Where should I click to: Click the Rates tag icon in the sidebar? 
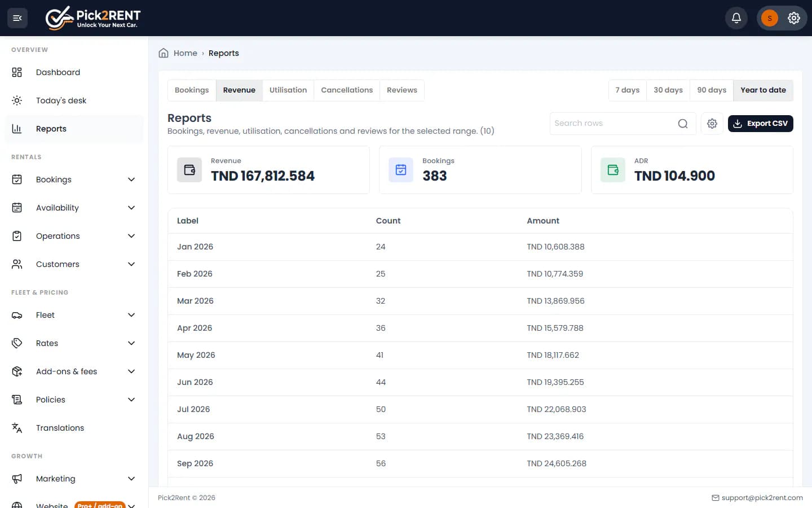[x=17, y=343]
